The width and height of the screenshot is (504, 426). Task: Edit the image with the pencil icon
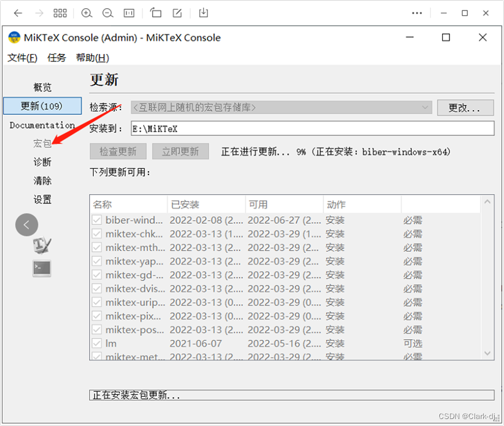tap(177, 13)
